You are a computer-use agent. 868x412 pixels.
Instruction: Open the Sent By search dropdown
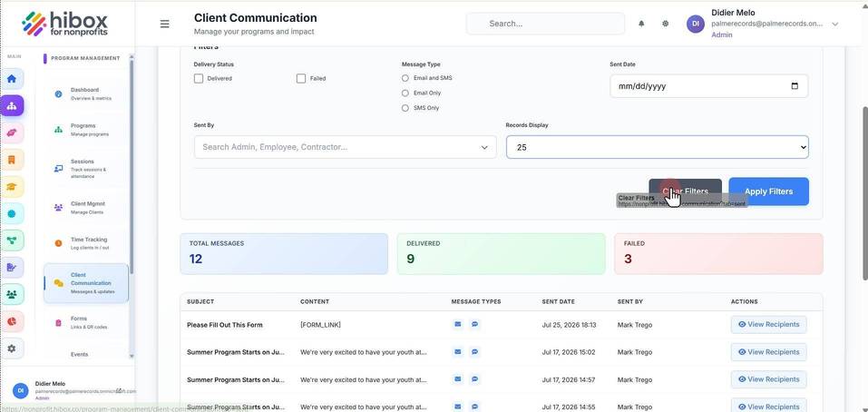(345, 147)
